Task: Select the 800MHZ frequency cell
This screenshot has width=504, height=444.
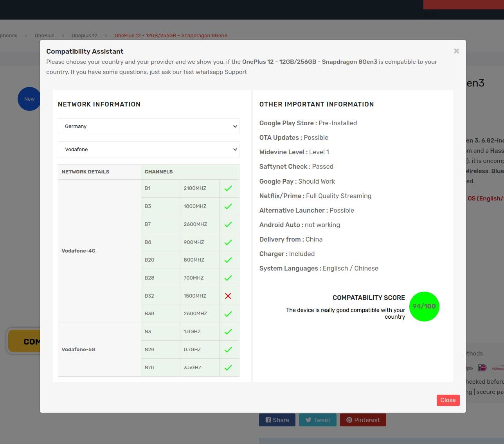Action: click(200, 260)
